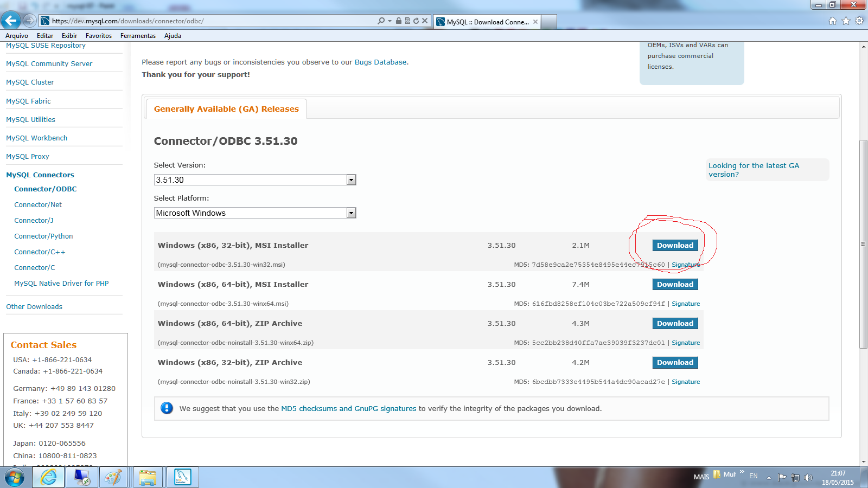Go back using the browser back arrow
The height and width of the screenshot is (488, 868).
[x=11, y=21]
